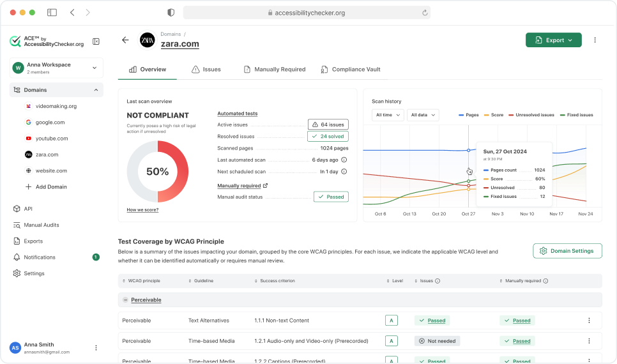Click Add Domain in sidebar
Screen dimensions: 617x364
[x=46, y=187]
